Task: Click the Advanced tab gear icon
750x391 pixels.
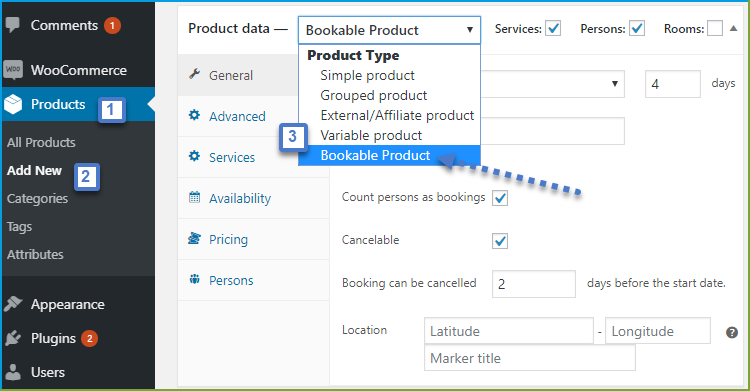Action: 194,115
